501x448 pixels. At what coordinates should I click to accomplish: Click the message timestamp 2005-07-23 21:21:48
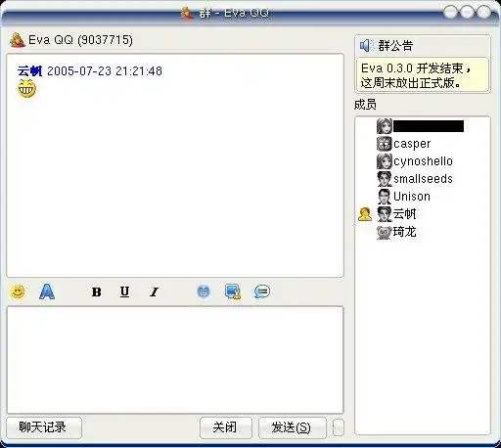(x=105, y=71)
